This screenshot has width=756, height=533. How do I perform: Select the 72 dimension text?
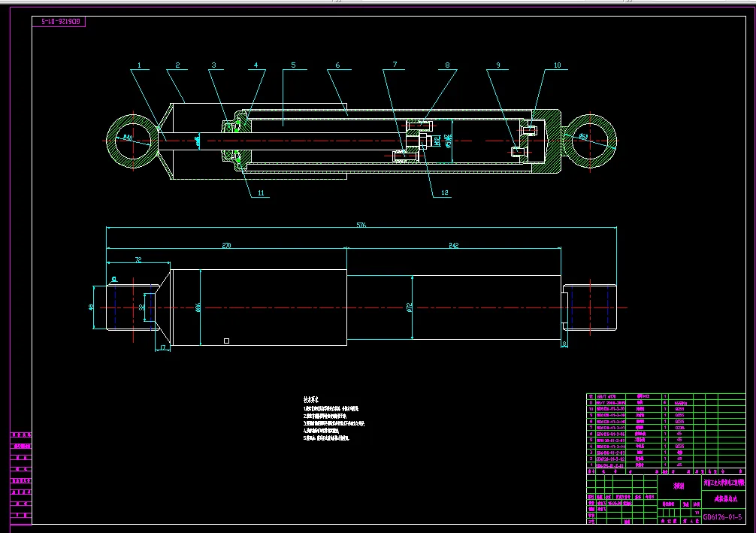(x=138, y=260)
